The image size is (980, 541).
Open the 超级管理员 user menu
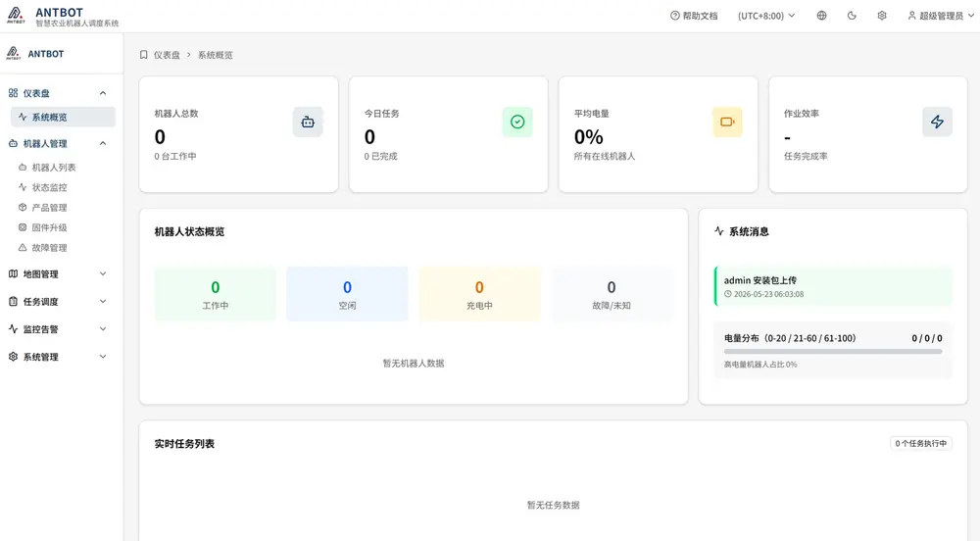point(941,16)
